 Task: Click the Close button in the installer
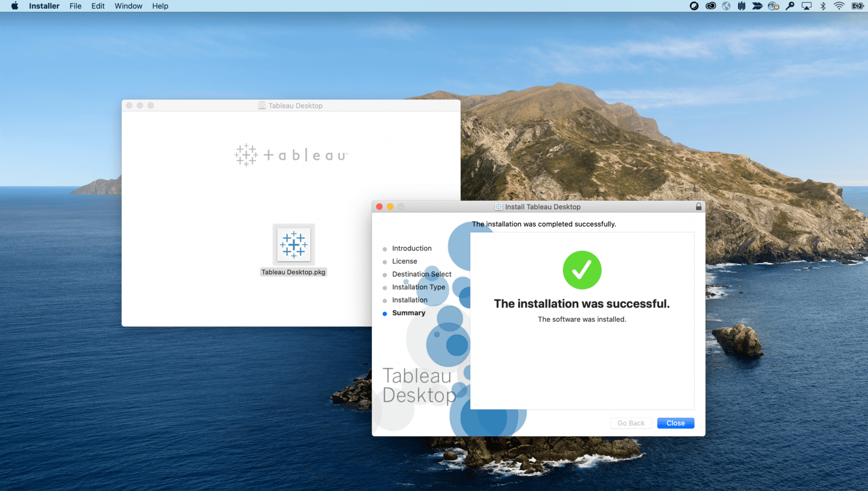[676, 423]
